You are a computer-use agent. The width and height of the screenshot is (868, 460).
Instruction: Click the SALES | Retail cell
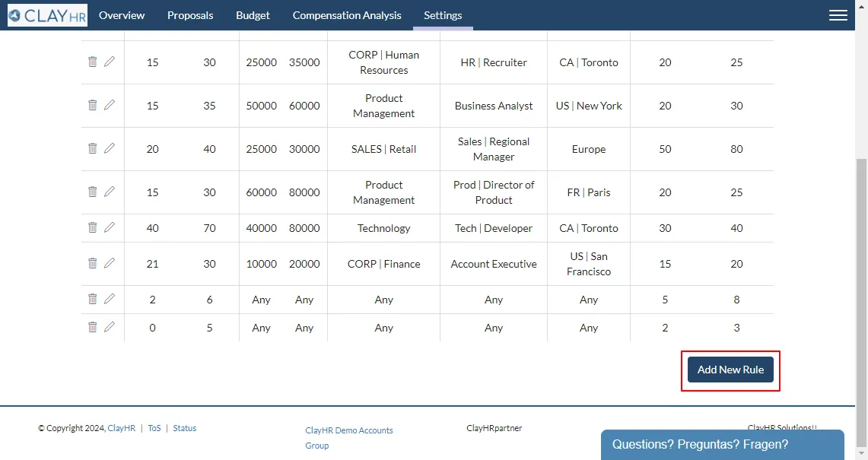pyautogui.click(x=383, y=149)
